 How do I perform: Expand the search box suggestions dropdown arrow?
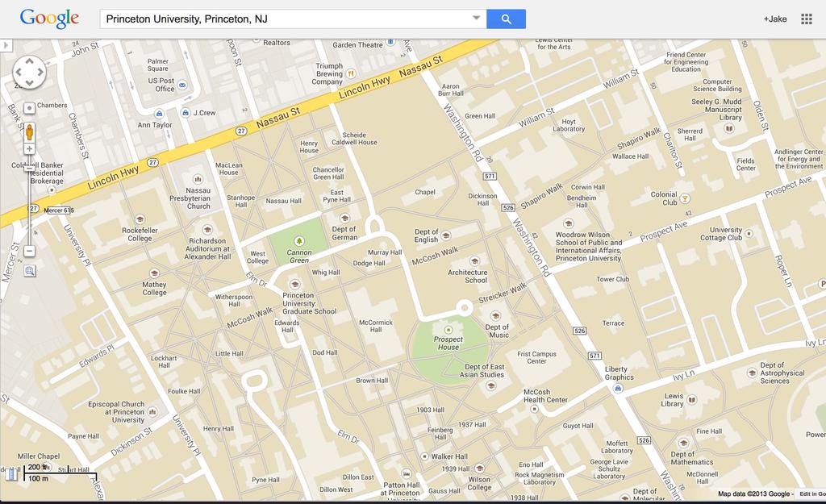476,19
